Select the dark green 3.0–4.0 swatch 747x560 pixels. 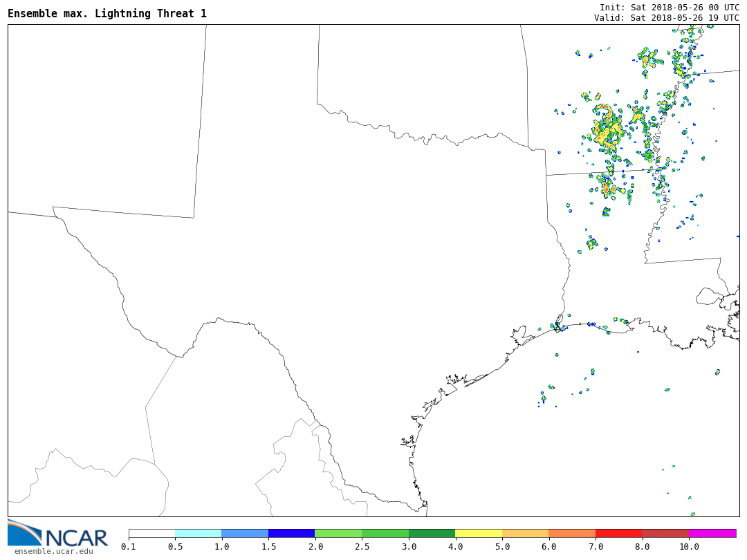click(x=432, y=534)
